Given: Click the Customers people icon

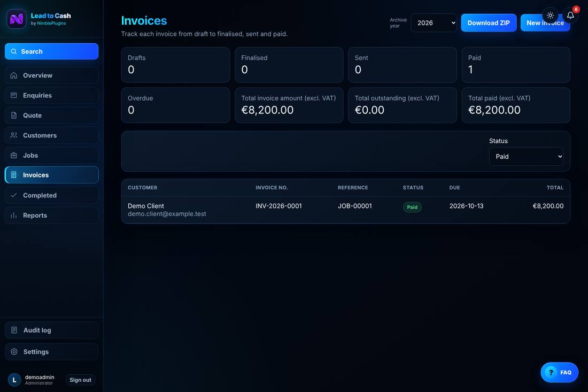Looking at the screenshot, I should pyautogui.click(x=14, y=135).
